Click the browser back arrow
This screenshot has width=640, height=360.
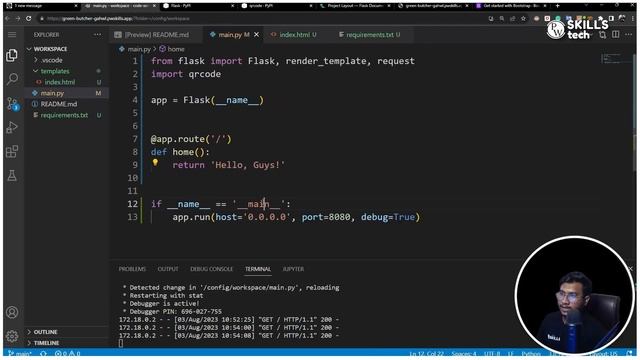[8, 18]
